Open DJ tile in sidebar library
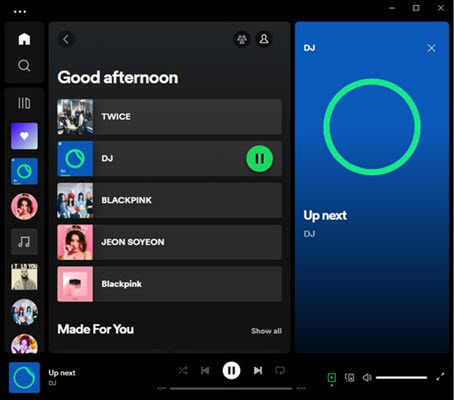Viewport: 454px width, 400px height. click(x=24, y=171)
